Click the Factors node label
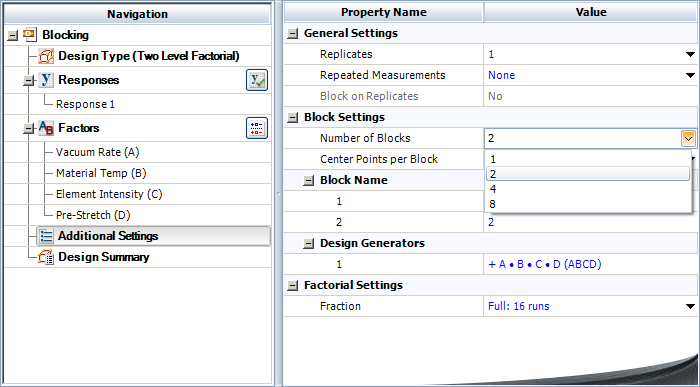This screenshot has width=700, height=387. [79, 128]
